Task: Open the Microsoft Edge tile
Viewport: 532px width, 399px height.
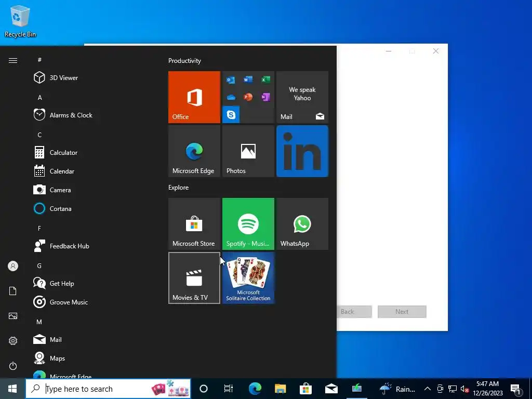Action: tap(194, 151)
